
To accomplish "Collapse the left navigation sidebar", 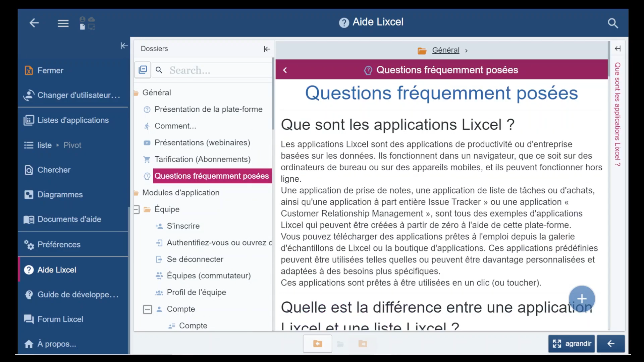I will click(124, 46).
